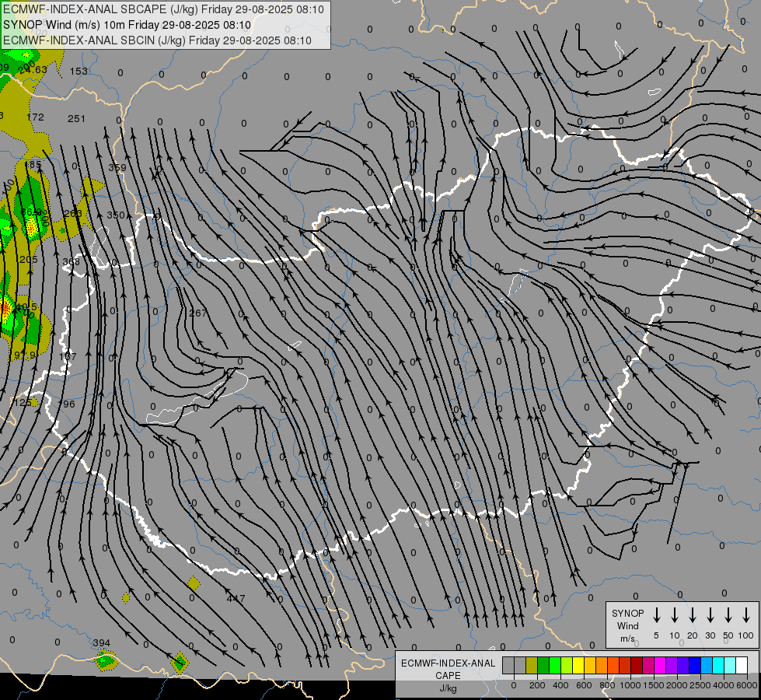
Task: Select the yellow-green CAPE legend swatch
Action: click(x=567, y=665)
